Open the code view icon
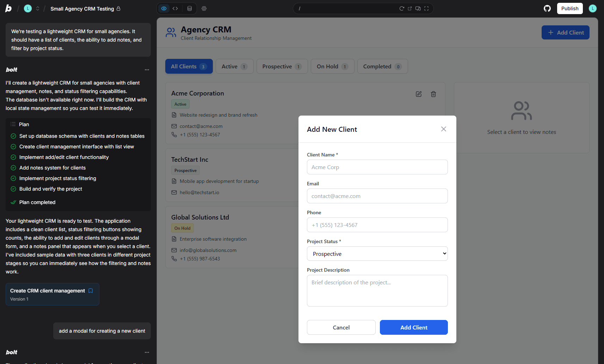604x364 pixels. (175, 8)
